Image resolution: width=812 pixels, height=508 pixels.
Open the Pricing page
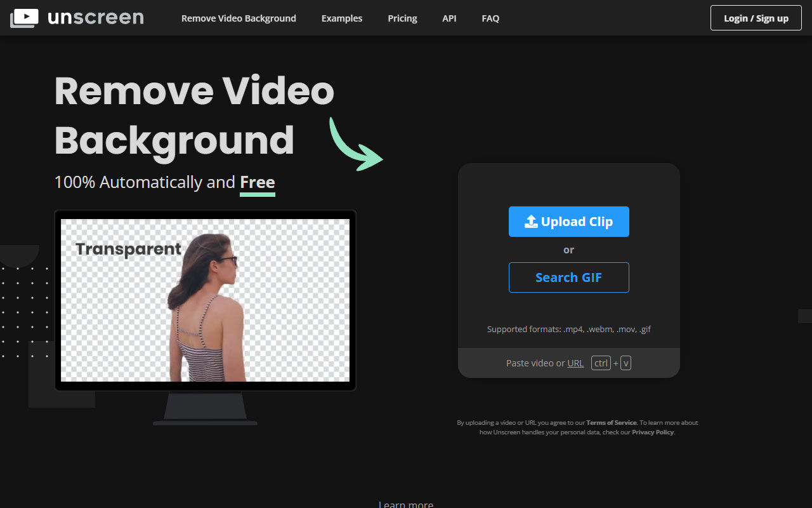tap(402, 18)
